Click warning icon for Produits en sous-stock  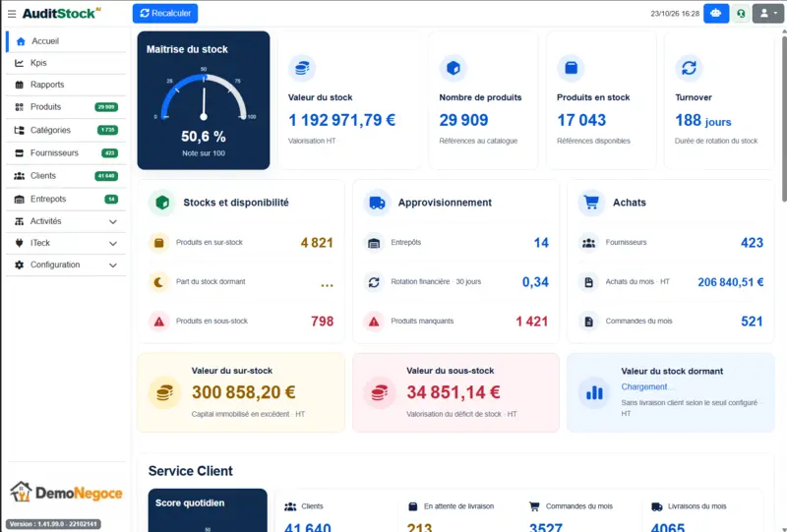tap(159, 322)
